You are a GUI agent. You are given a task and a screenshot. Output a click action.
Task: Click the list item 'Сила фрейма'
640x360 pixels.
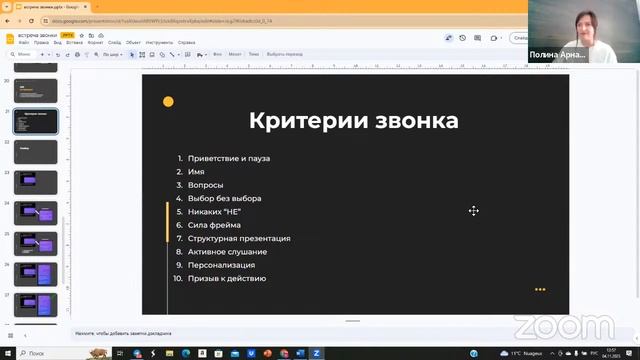[214, 225]
